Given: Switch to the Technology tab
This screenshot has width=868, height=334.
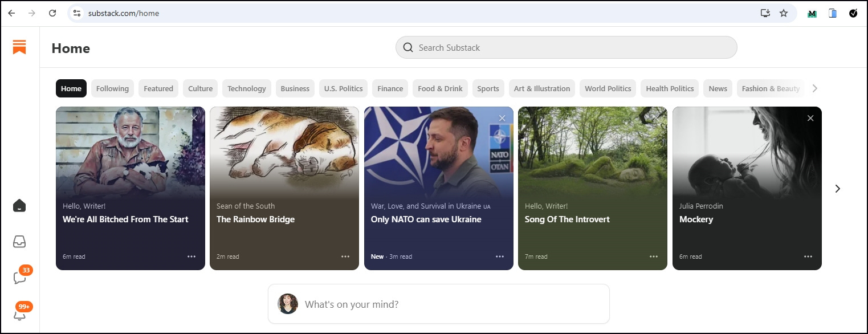Looking at the screenshot, I should pyautogui.click(x=247, y=88).
